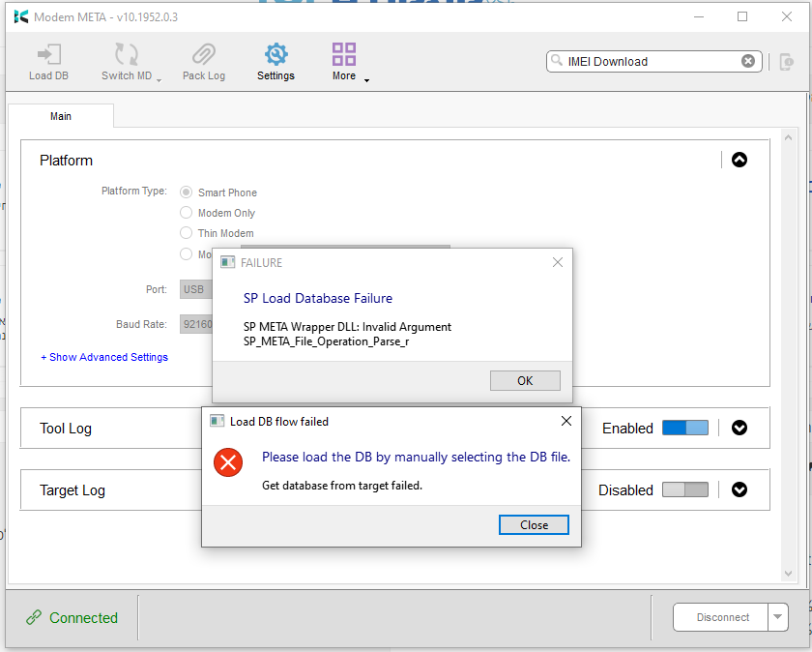The width and height of the screenshot is (812, 652).
Task: Close the FAILURE dialog with X
Action: 557,262
